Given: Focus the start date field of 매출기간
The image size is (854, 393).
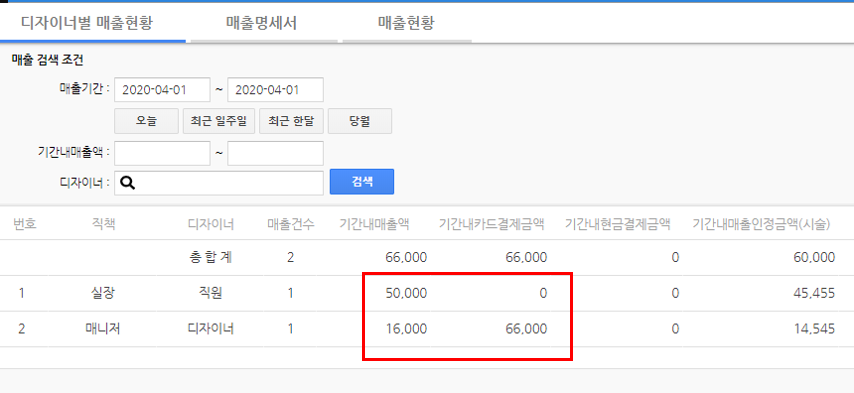Looking at the screenshot, I should (162, 90).
